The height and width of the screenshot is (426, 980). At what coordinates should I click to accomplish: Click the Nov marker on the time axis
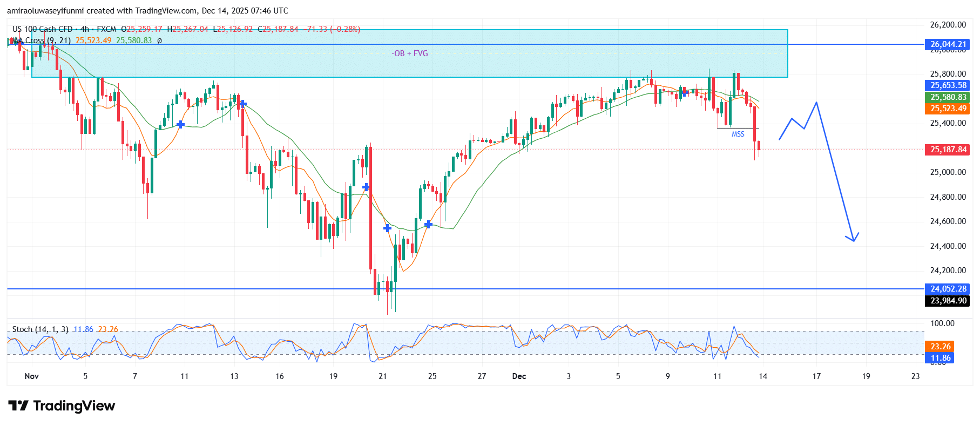point(32,376)
